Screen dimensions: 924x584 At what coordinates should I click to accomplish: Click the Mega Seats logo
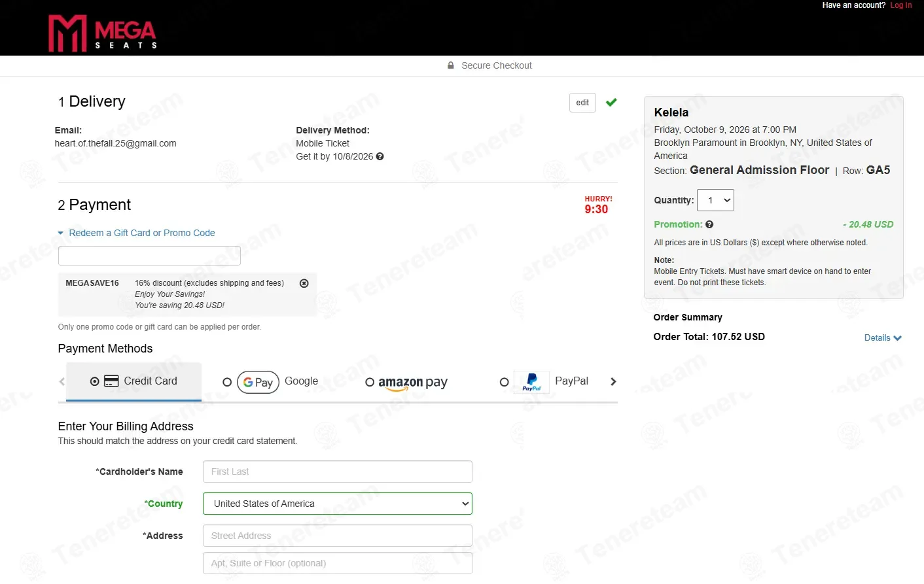click(103, 33)
